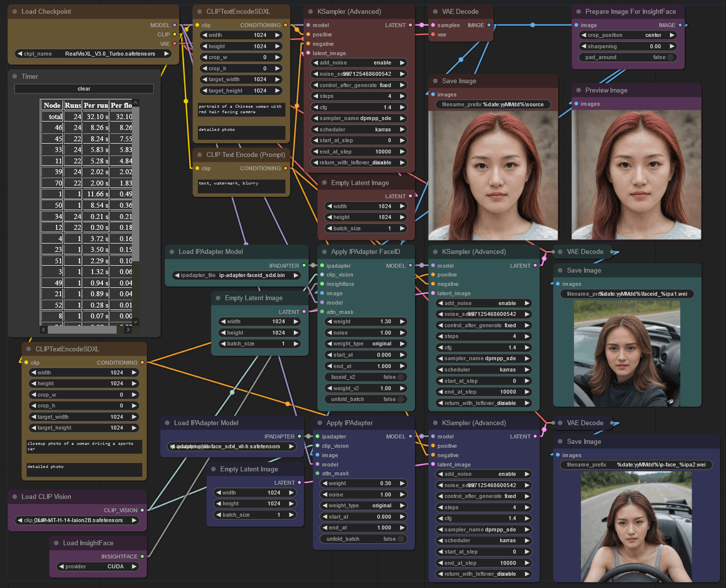Click the insightface input socket on Apply IPAdapter FaceID
Viewport: 726px width, 588px height.
tap(322, 284)
